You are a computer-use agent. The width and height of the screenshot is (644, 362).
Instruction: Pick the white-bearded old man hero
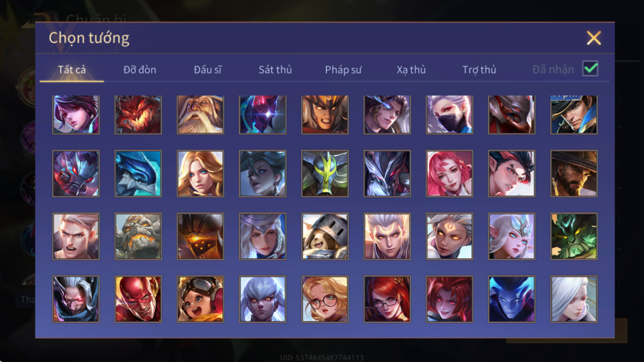(200, 114)
